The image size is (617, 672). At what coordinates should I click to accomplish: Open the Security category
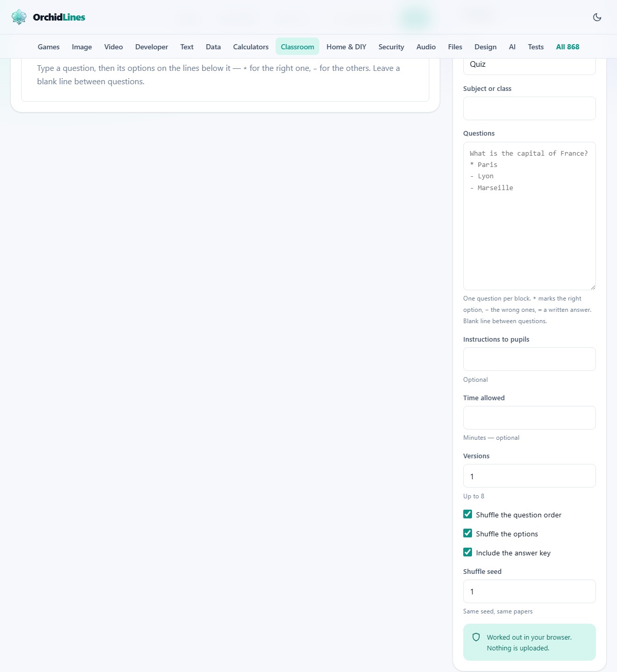point(391,47)
